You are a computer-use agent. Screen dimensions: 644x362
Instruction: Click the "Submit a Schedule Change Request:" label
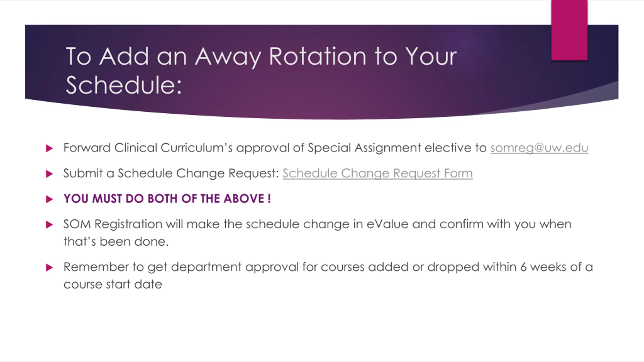tap(171, 173)
